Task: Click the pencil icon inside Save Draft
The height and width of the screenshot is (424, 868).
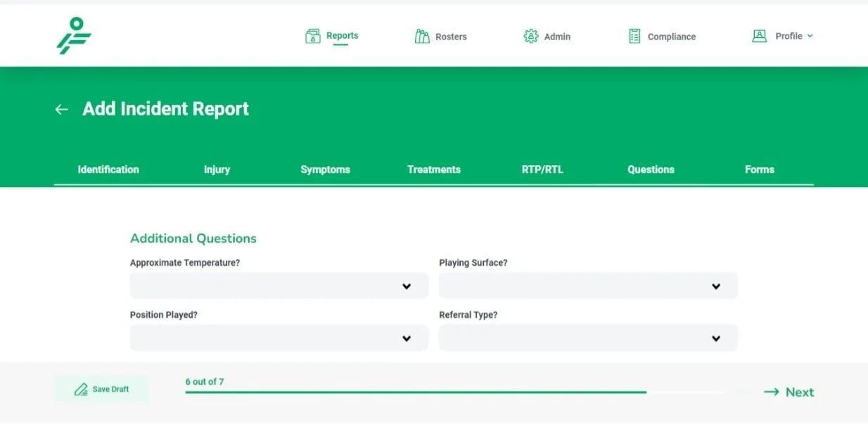Action: pos(82,389)
